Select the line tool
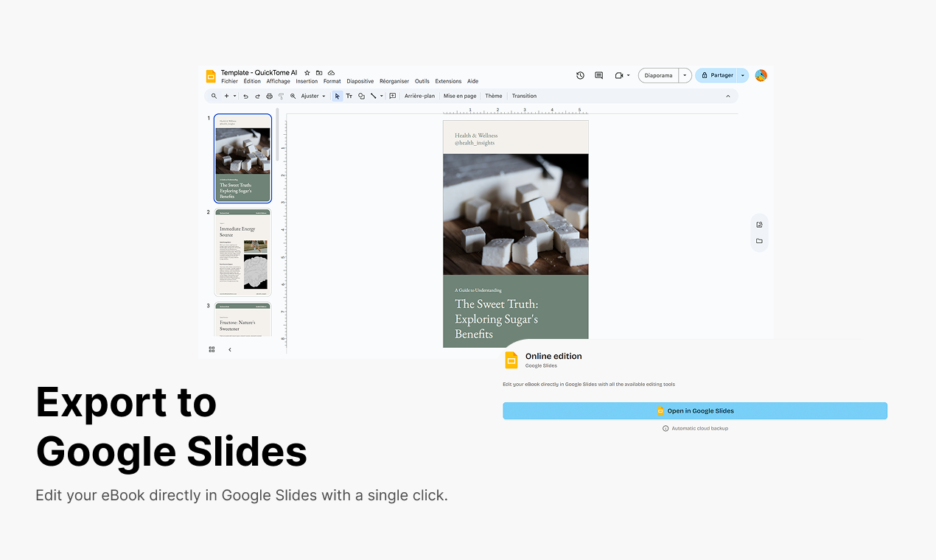936x560 pixels. click(x=373, y=96)
